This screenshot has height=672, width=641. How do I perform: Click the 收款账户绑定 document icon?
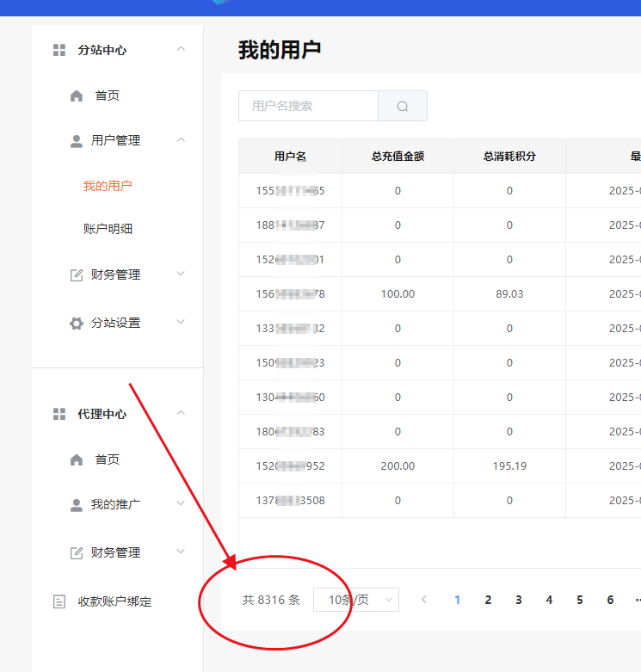[59, 602]
